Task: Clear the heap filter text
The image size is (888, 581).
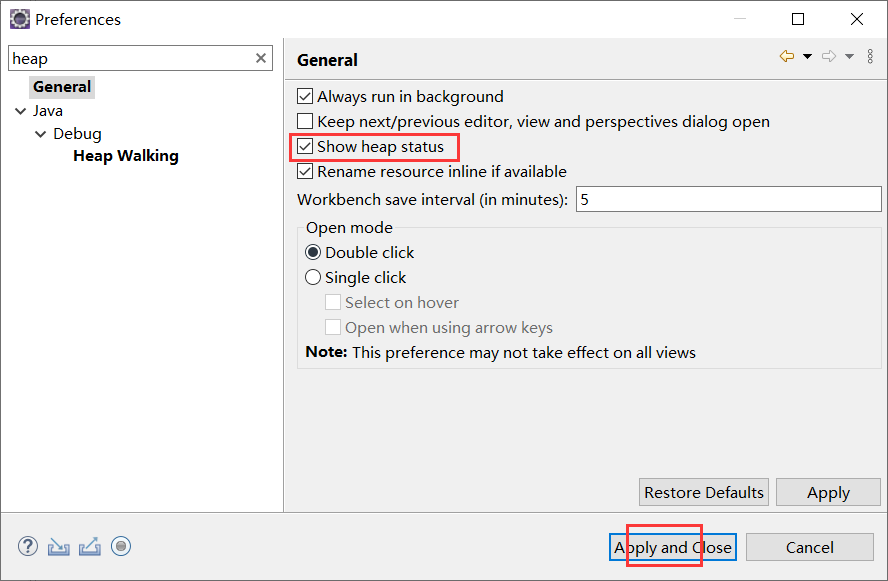Action: 261,59
